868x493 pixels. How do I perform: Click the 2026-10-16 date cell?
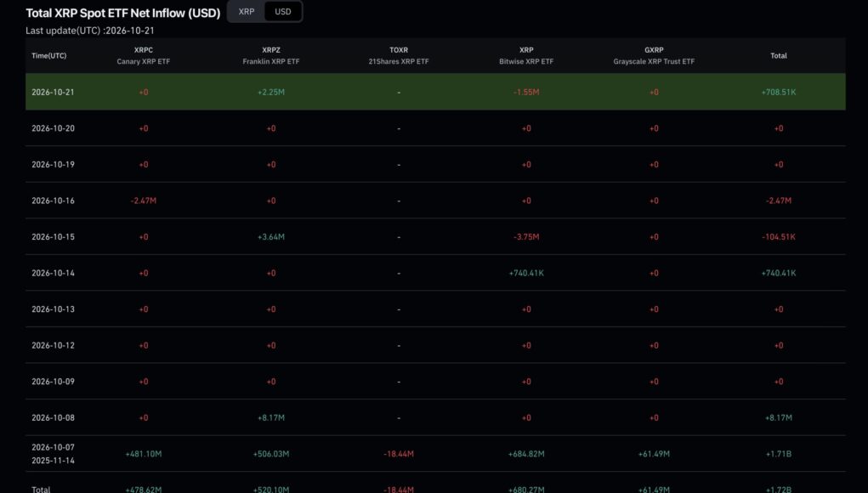click(54, 201)
